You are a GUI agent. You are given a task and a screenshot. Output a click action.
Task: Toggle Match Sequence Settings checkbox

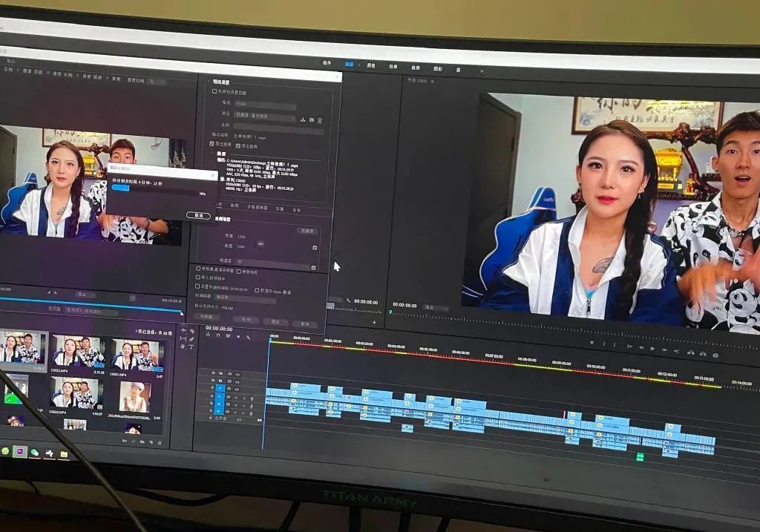[x=214, y=91]
